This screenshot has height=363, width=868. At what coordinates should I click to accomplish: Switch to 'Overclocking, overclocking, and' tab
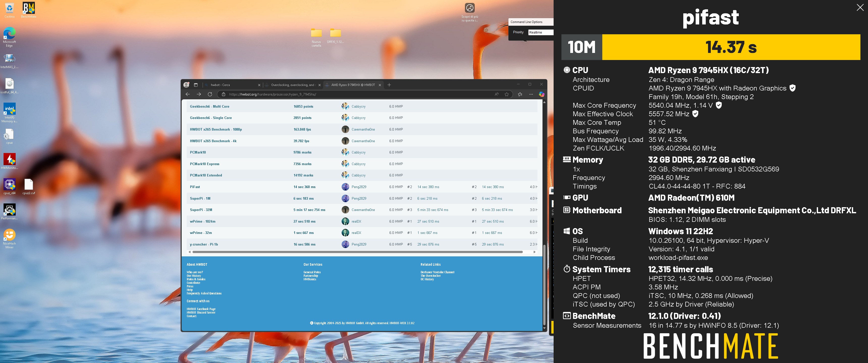pyautogui.click(x=292, y=85)
